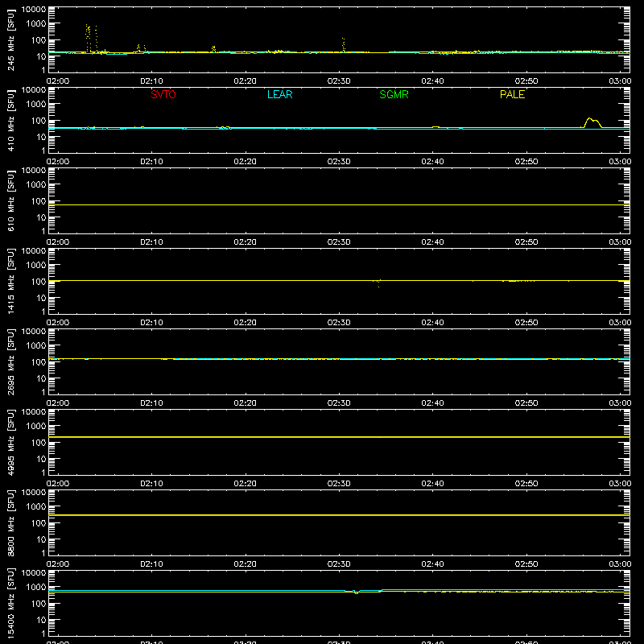Screen dimensions: 644x644
Task: Click the 10000 y-axis value on 245 MHz plot
Action: [x=34, y=10]
